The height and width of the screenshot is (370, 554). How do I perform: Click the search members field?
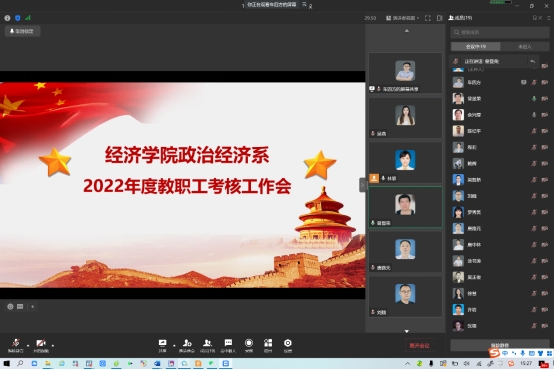coord(500,32)
